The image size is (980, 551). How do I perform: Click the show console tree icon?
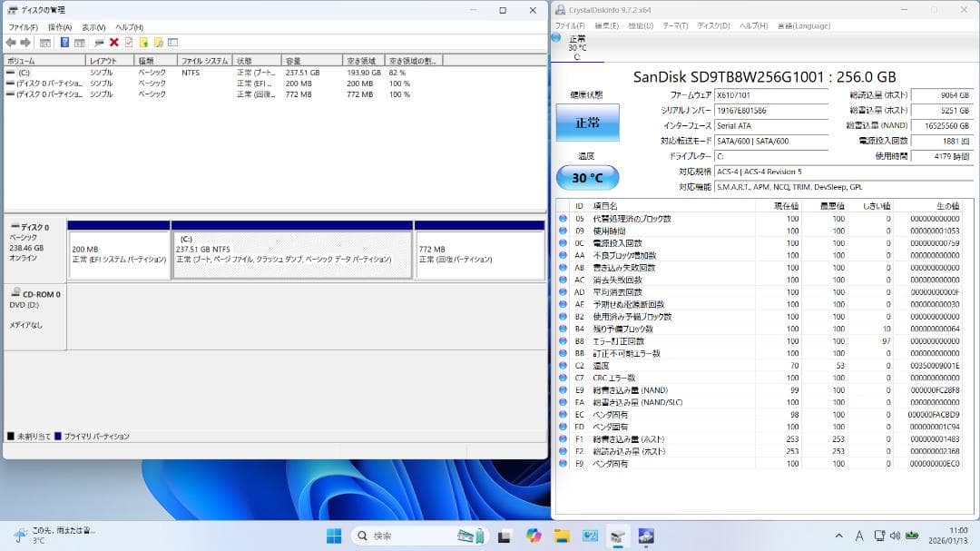point(45,41)
